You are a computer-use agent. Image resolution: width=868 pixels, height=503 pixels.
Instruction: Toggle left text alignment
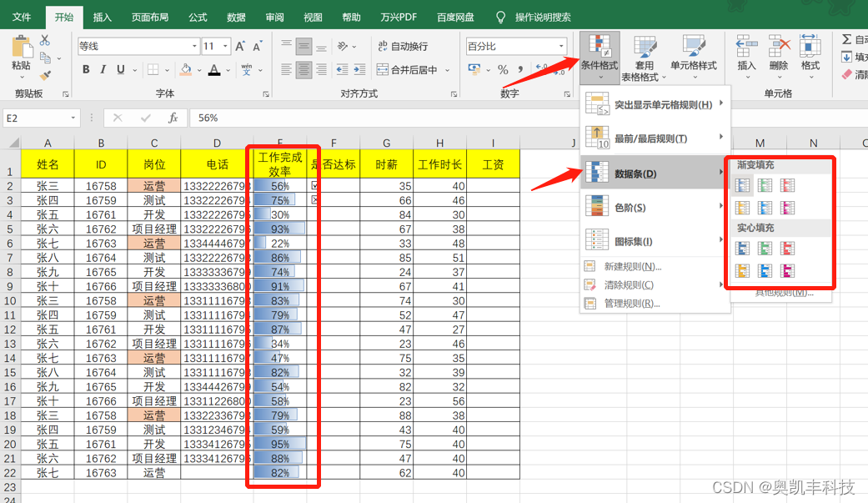[x=286, y=70]
